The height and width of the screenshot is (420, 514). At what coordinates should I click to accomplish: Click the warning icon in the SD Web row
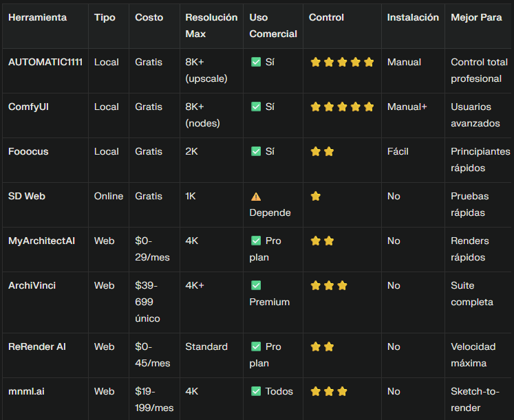point(256,196)
